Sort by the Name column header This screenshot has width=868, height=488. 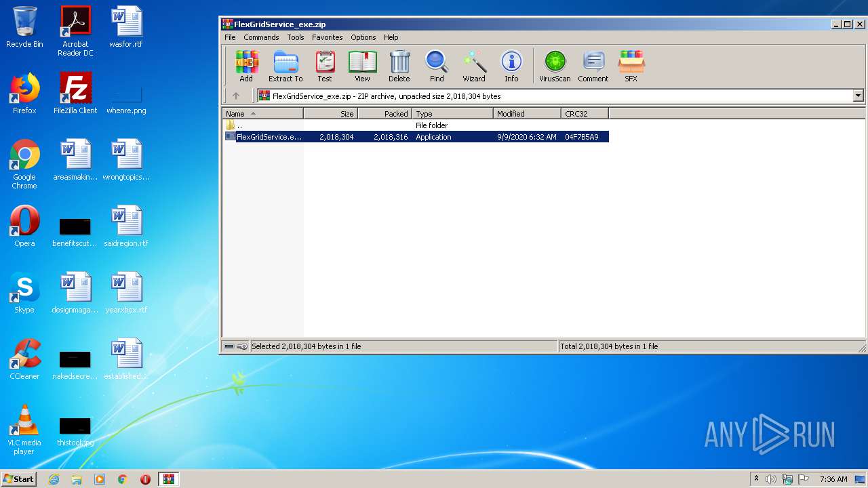click(x=262, y=114)
